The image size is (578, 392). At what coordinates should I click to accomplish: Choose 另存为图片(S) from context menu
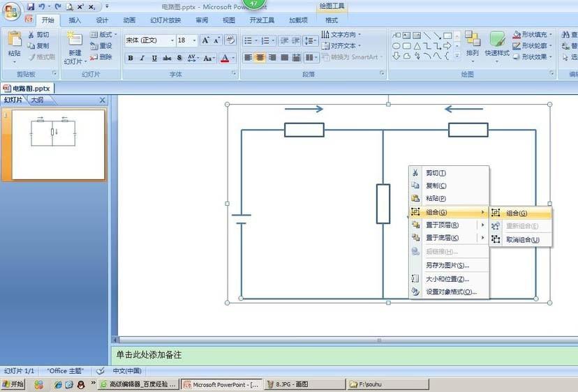[x=447, y=265]
